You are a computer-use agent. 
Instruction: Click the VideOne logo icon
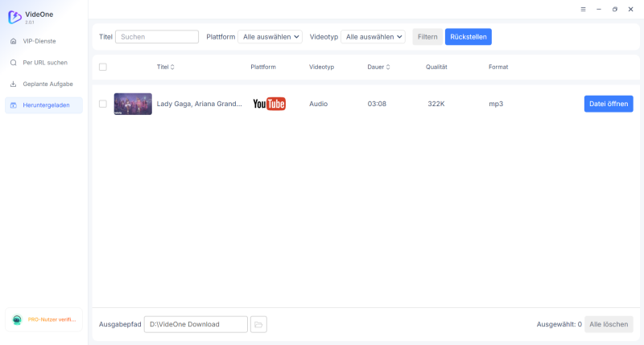14,17
